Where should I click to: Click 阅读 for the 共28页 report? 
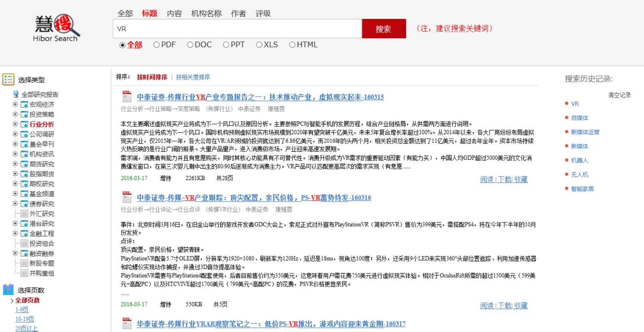(x=487, y=179)
